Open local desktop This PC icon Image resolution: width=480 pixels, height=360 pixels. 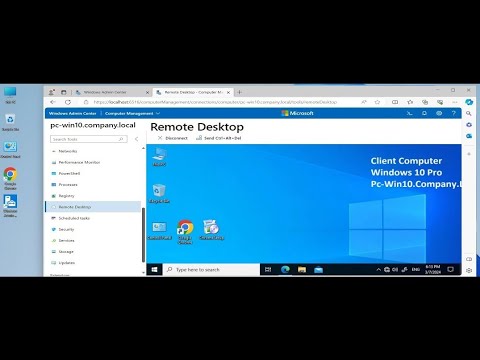[x=10, y=95]
